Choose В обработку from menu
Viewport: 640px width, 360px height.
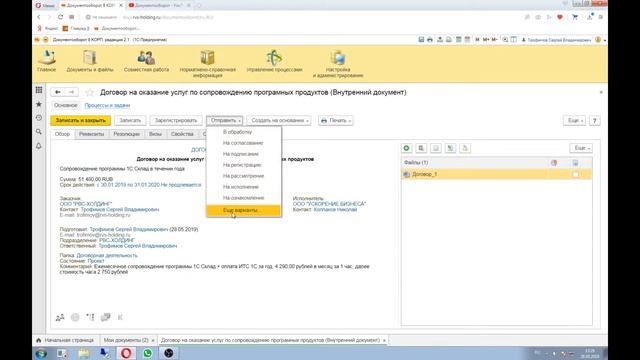pos(244,132)
